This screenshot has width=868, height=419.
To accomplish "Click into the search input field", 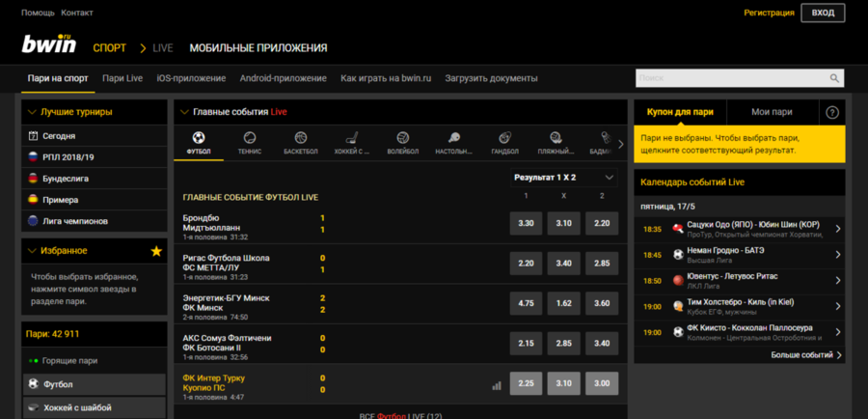I will click(728, 78).
